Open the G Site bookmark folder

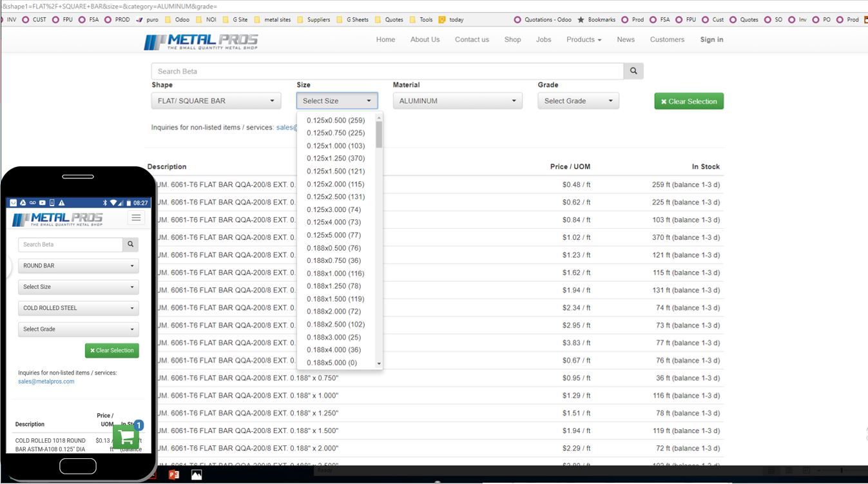click(235, 19)
